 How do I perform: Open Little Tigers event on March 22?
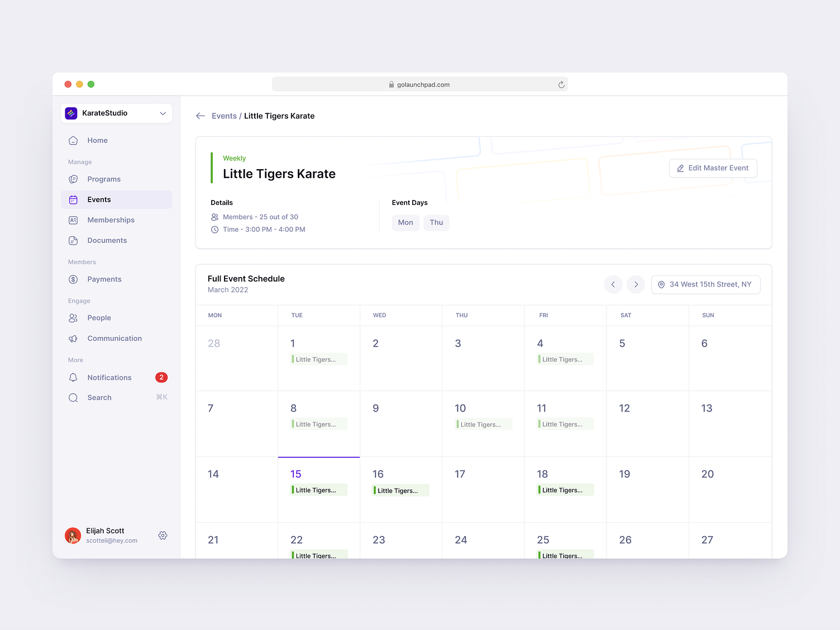click(319, 554)
